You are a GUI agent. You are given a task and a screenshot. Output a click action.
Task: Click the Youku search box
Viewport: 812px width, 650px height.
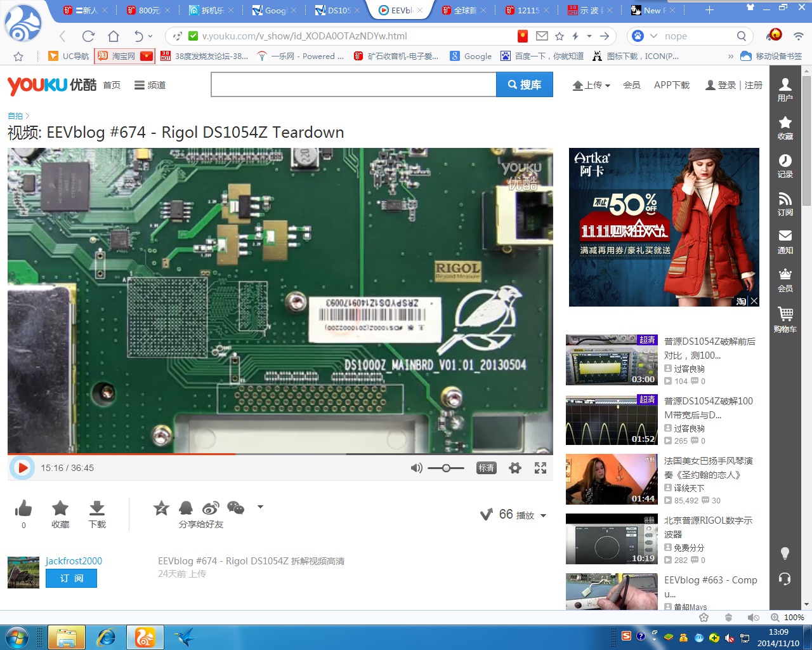[x=353, y=84]
